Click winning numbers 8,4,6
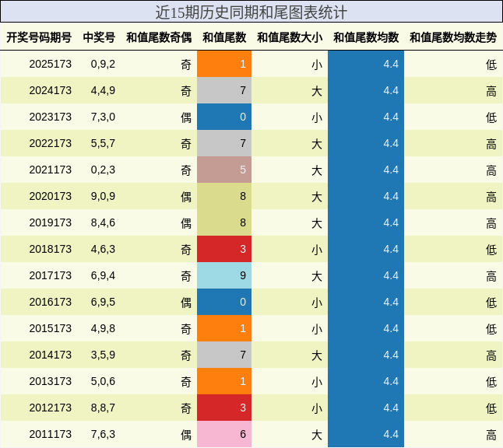Viewport: 503px width, 448px height. tap(103, 222)
